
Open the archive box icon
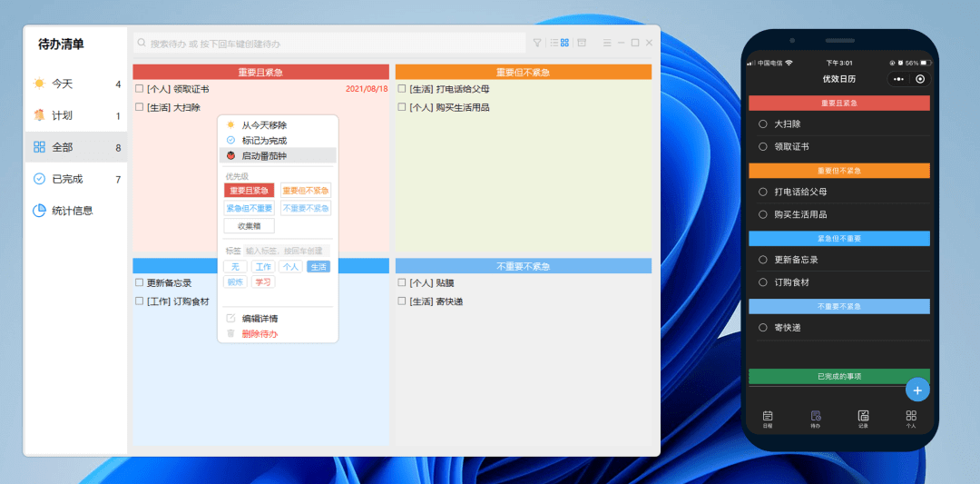coord(582,43)
